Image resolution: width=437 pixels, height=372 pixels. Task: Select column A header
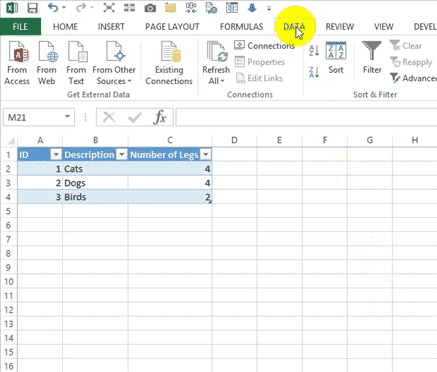click(40, 140)
